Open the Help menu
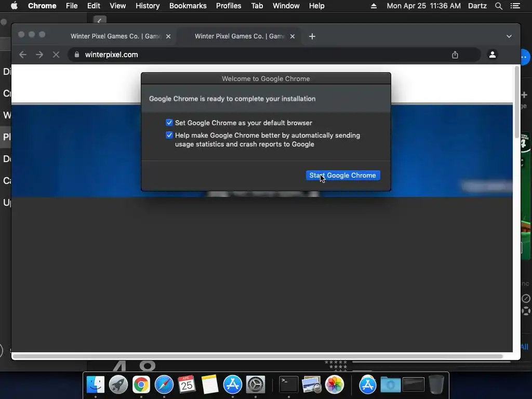 tap(316, 6)
